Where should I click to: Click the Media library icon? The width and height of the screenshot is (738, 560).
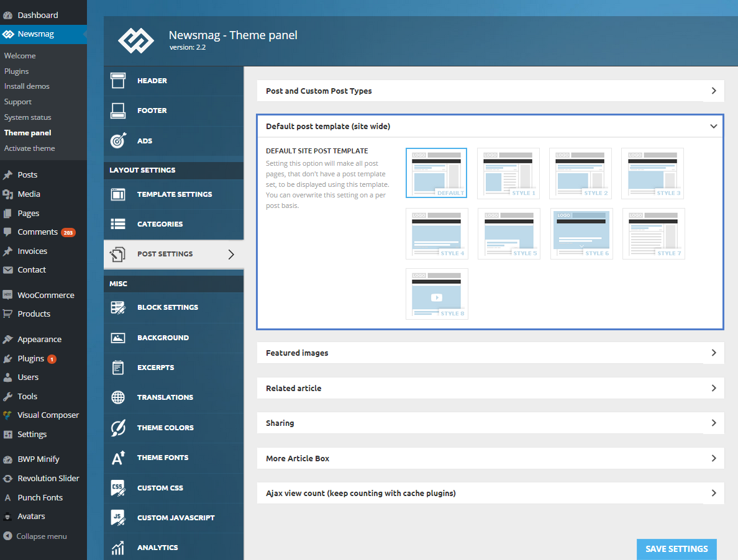click(7, 194)
